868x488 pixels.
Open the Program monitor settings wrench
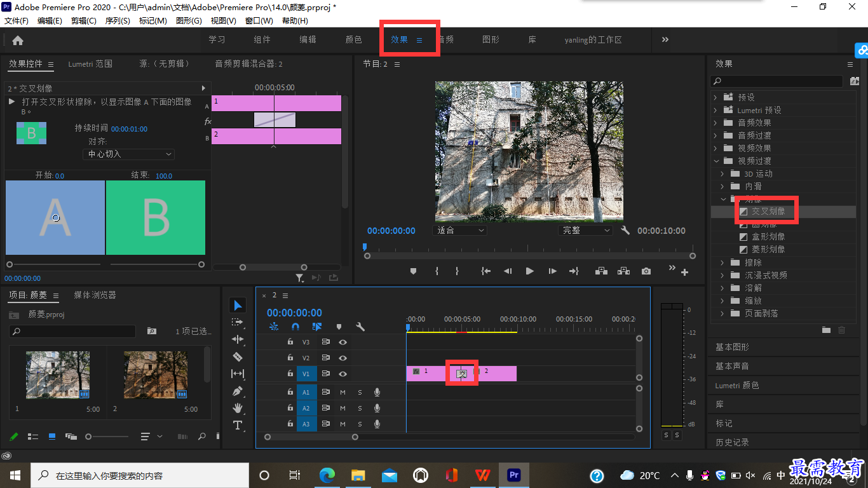tap(625, 231)
